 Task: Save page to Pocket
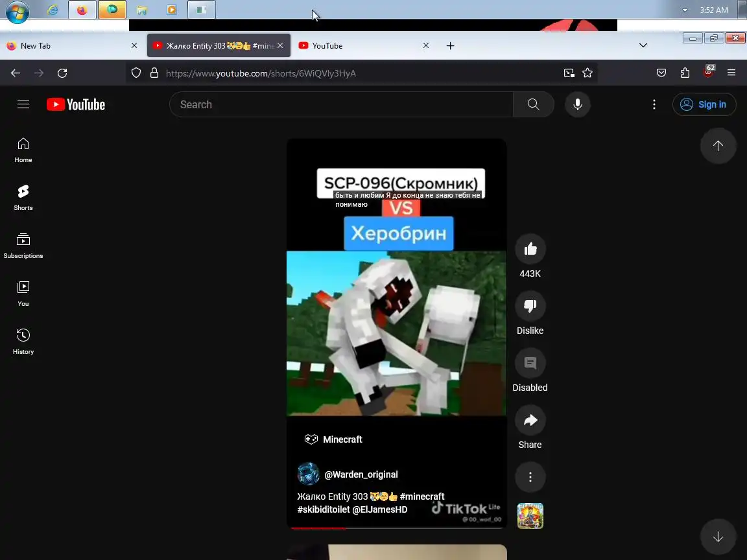[x=661, y=73]
